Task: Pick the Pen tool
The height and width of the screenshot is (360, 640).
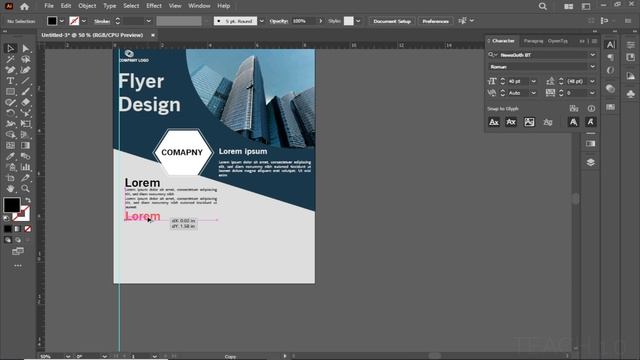Action: click(10, 70)
